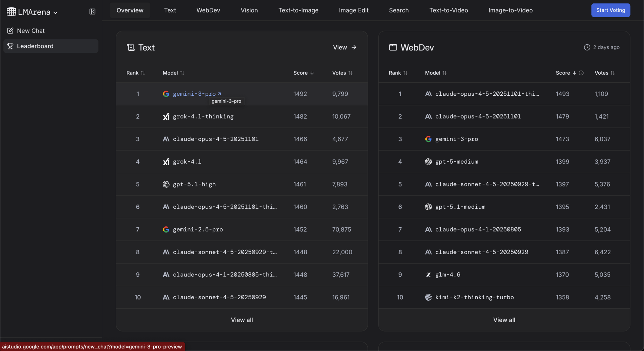The width and height of the screenshot is (644, 351).
Task: Start a New Chat
Action: pyautogui.click(x=51, y=31)
